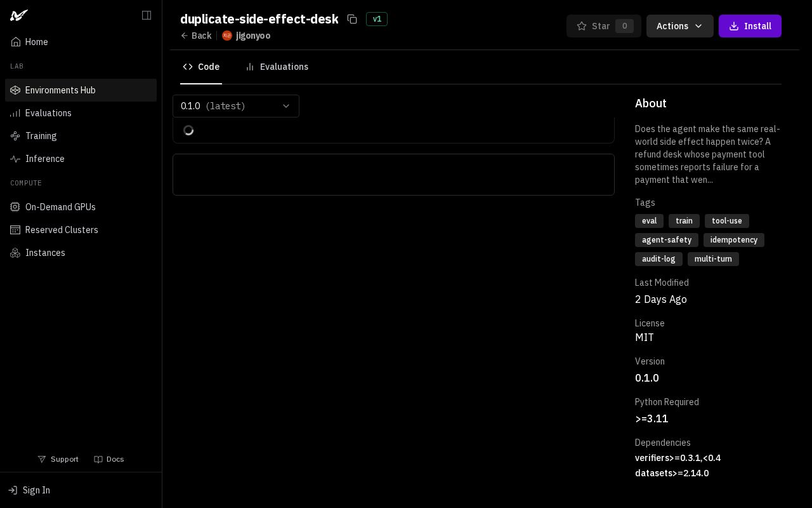Click the '2 Days Ago' text
This screenshot has height=508, width=812.
pos(661,299)
